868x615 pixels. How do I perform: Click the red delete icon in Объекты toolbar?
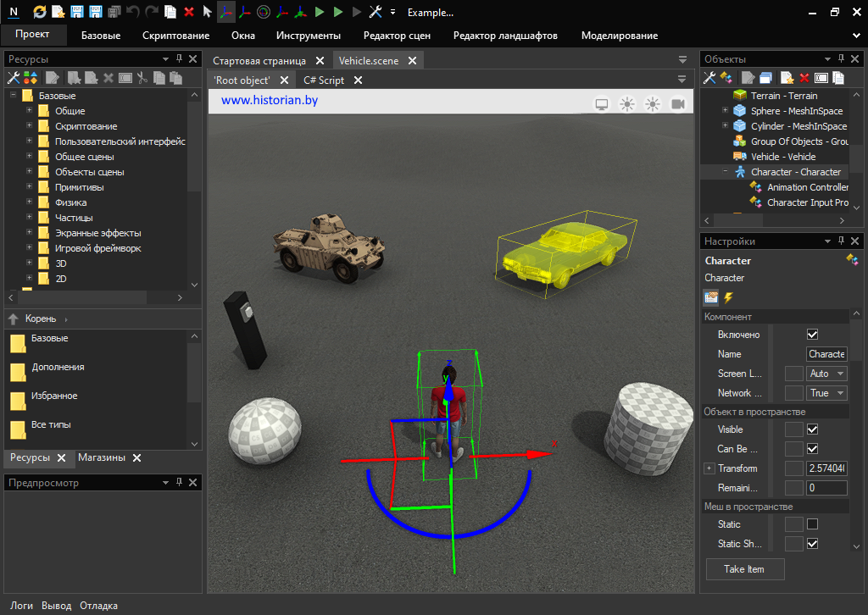pyautogui.click(x=804, y=78)
